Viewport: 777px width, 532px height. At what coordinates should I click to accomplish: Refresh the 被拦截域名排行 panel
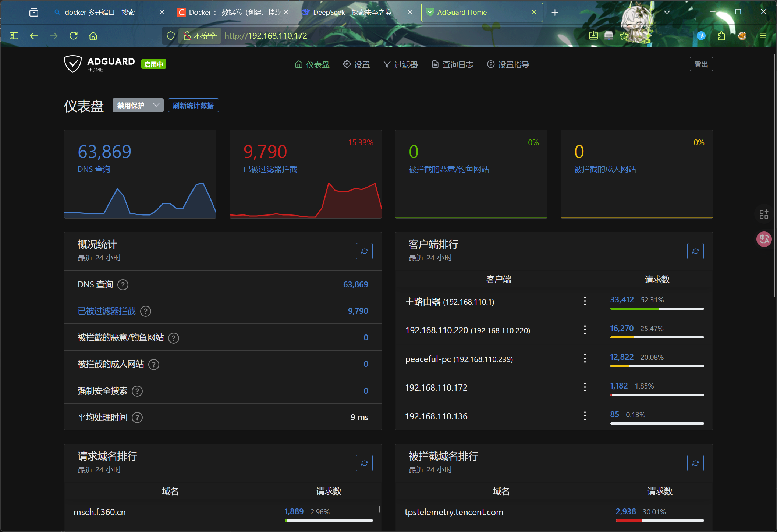point(695,463)
